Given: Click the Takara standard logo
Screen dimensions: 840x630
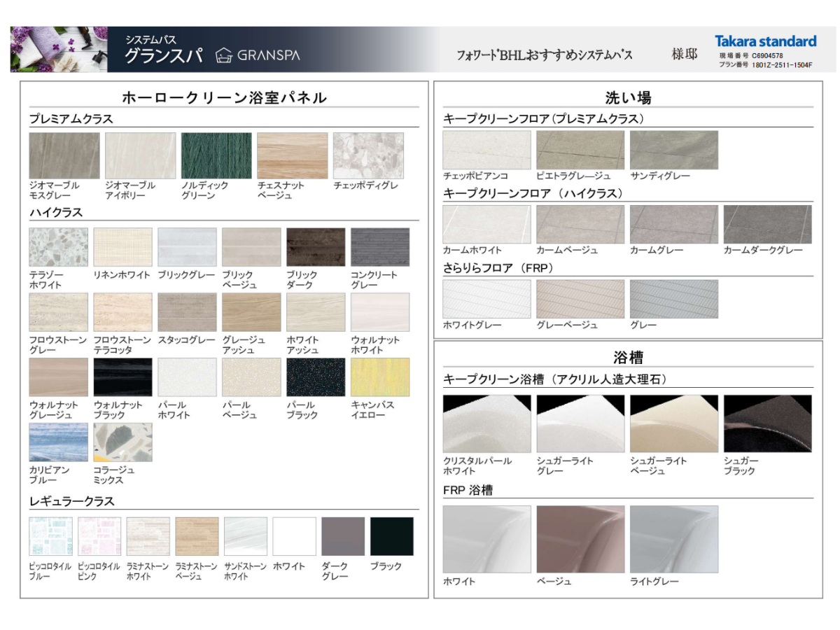Looking at the screenshot, I should 765,41.
